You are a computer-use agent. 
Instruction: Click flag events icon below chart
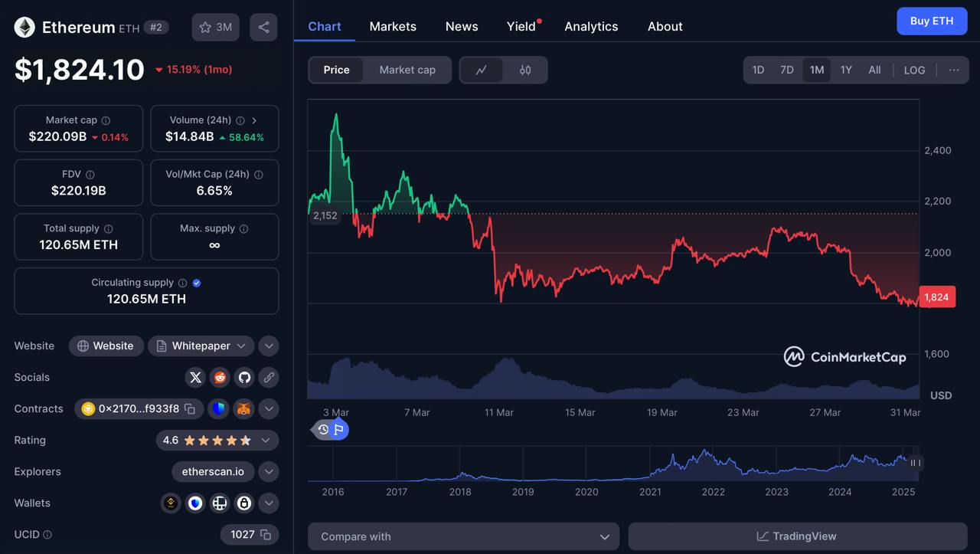point(339,430)
